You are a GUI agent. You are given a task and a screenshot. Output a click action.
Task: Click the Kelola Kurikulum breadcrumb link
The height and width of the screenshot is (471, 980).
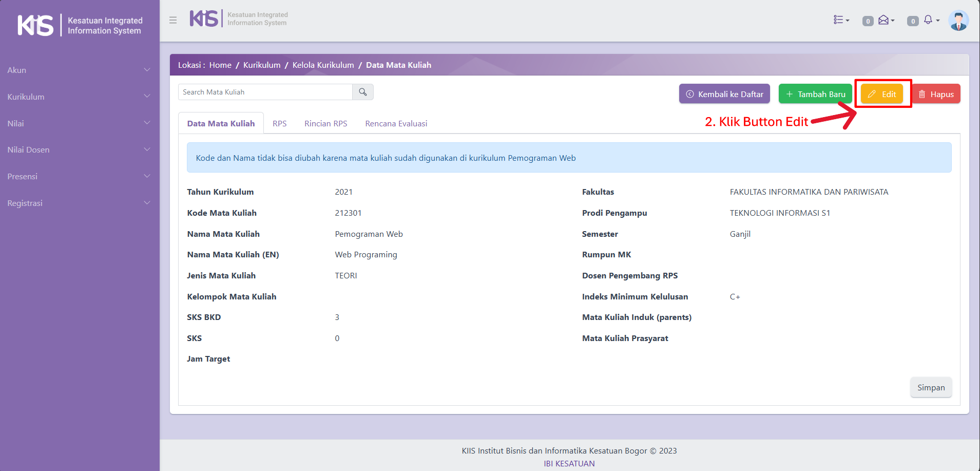click(x=323, y=65)
